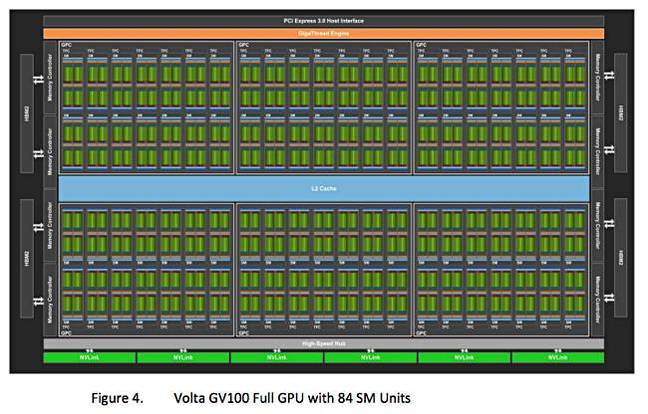Click the upper-right HBM2 block
Image resolution: width=648 pixels, height=414 pixels.
coord(621,113)
